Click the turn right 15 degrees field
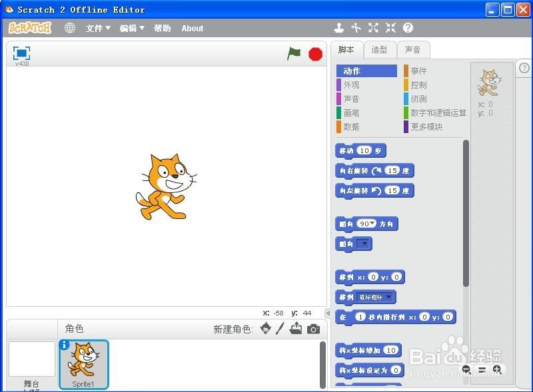 [x=392, y=170]
